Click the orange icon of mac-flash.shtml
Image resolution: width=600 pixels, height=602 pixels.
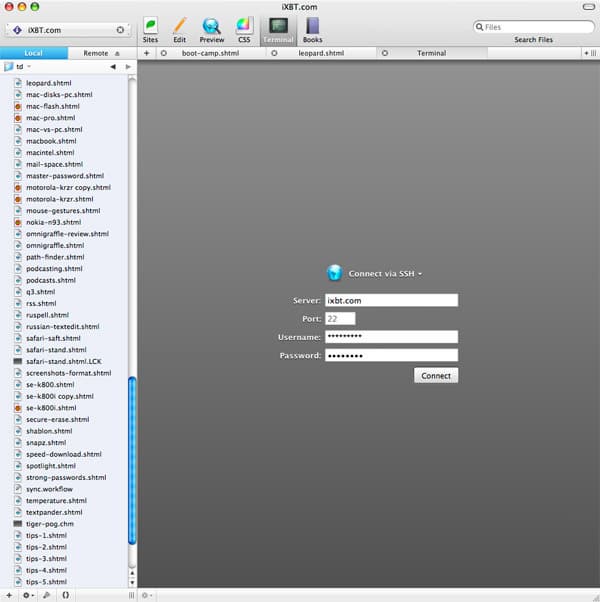pos(18,106)
